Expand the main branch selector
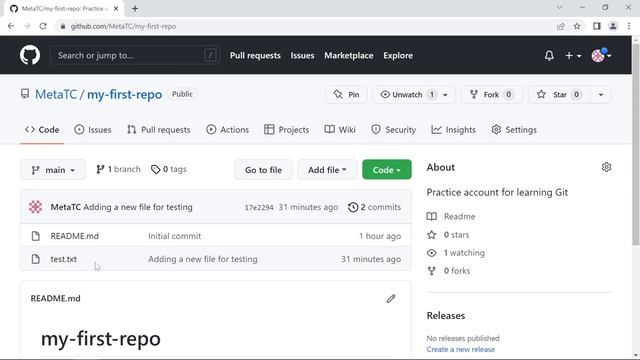 click(53, 170)
